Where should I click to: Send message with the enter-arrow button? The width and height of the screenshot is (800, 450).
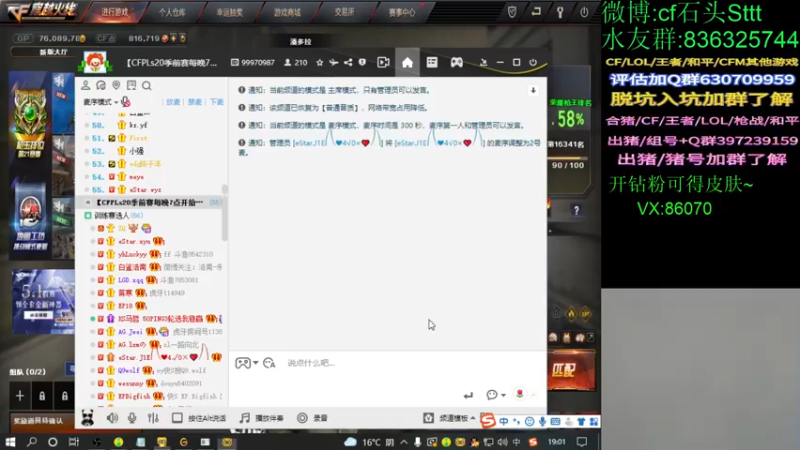tap(468, 395)
